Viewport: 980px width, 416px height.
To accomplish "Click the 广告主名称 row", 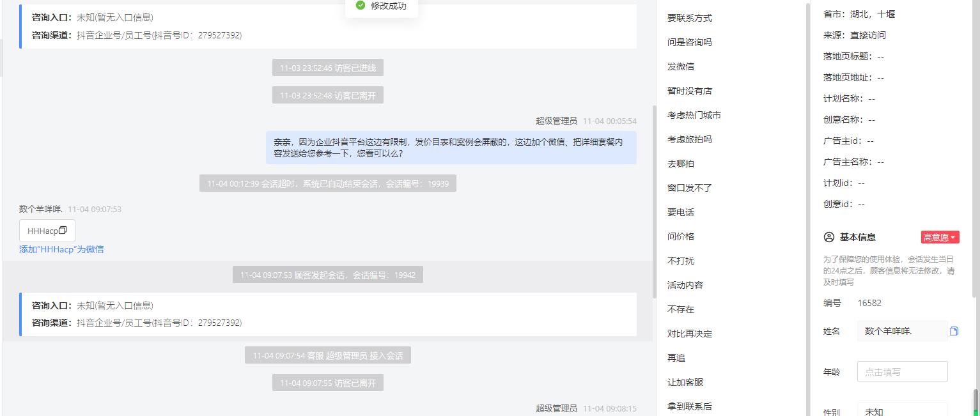I will pyautogui.click(x=853, y=162).
